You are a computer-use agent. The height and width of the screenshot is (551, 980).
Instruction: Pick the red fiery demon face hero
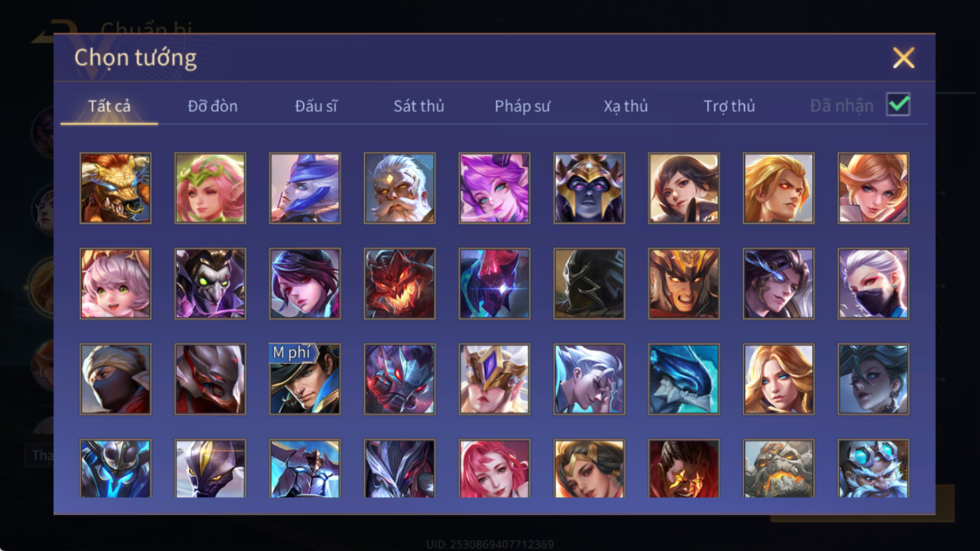tap(399, 284)
